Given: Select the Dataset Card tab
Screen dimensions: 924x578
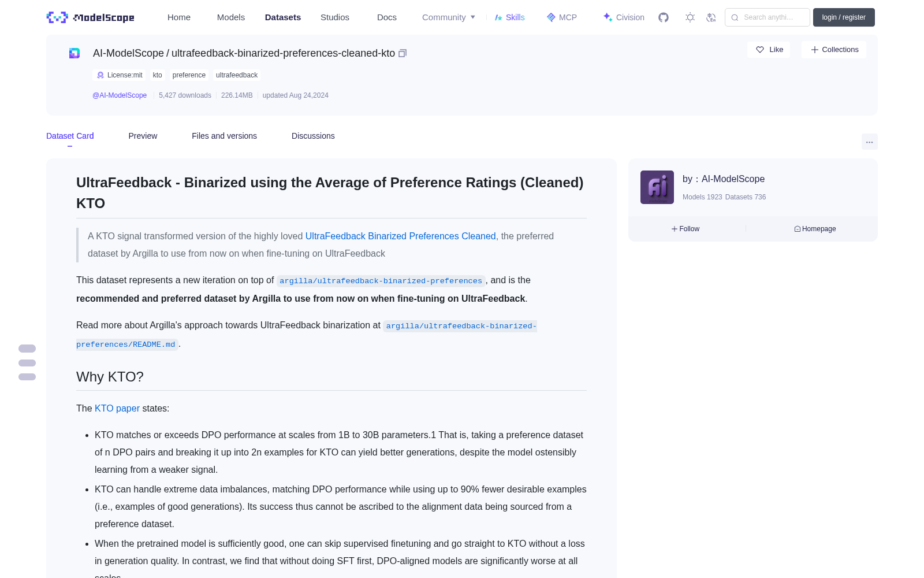Looking at the screenshot, I should (70, 136).
